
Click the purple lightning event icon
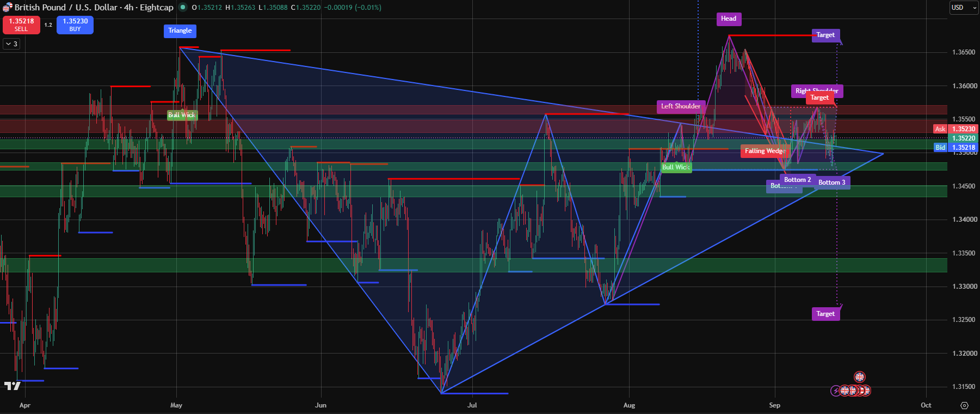(x=836, y=391)
